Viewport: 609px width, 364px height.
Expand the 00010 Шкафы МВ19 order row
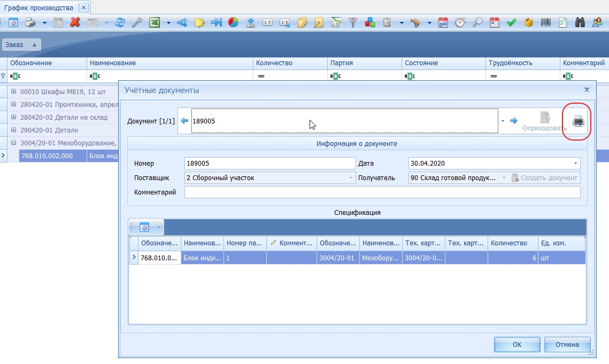pyautogui.click(x=14, y=91)
